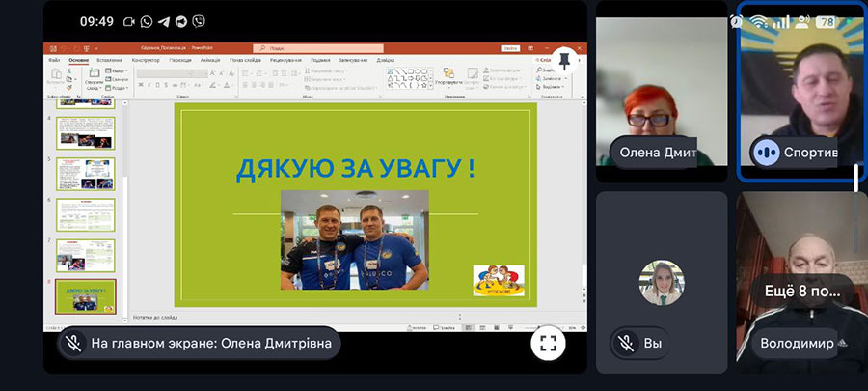The width and height of the screenshot is (868, 391).
Task: Tap the battery indicator showing 78
Action: [x=826, y=21]
